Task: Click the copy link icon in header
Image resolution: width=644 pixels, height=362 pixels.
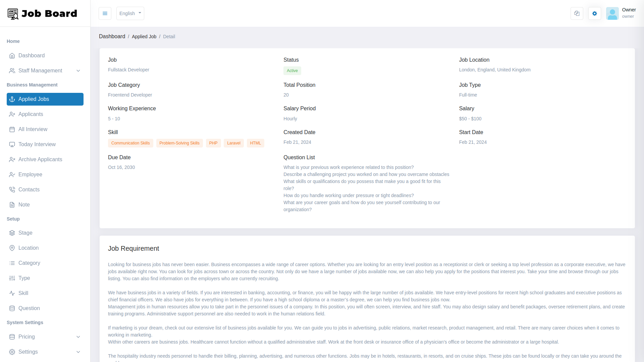Action: (577, 13)
